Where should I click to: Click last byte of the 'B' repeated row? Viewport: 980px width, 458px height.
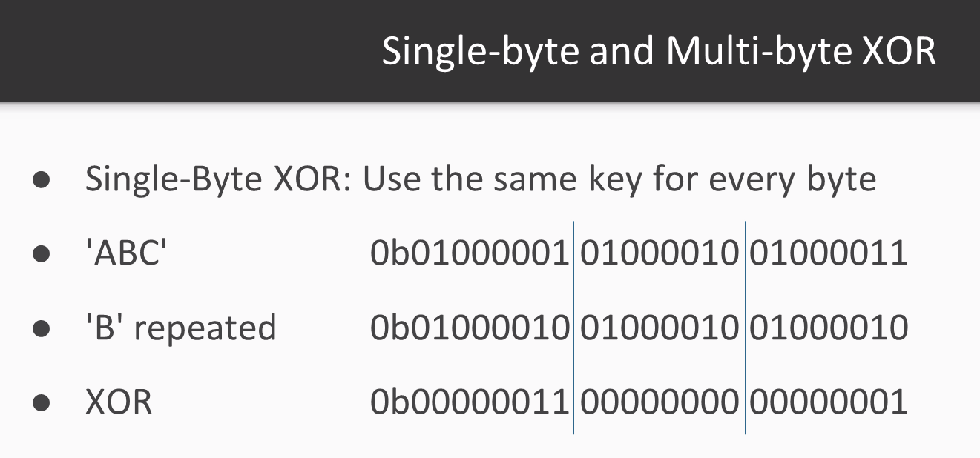828,328
